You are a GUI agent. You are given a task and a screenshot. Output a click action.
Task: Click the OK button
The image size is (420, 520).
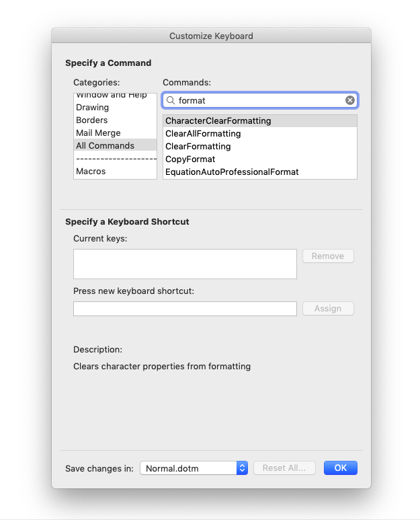(340, 468)
